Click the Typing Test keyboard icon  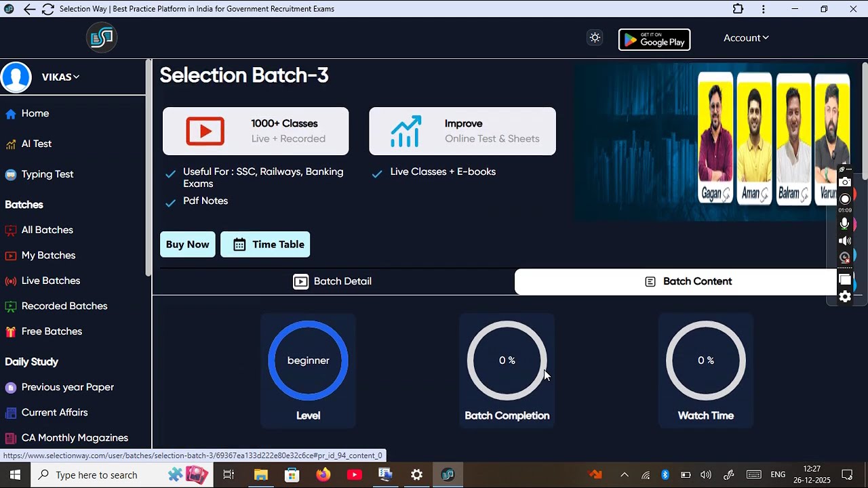[11, 175]
